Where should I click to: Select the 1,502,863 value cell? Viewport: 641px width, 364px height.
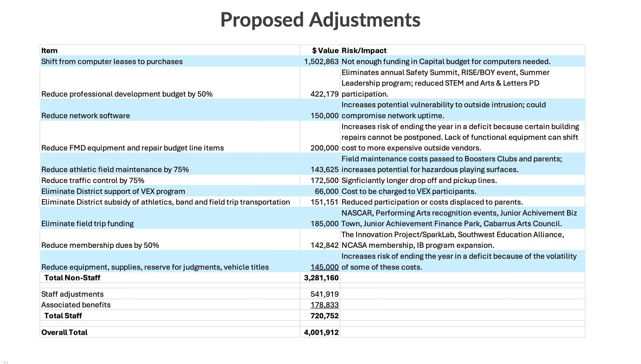(x=321, y=62)
